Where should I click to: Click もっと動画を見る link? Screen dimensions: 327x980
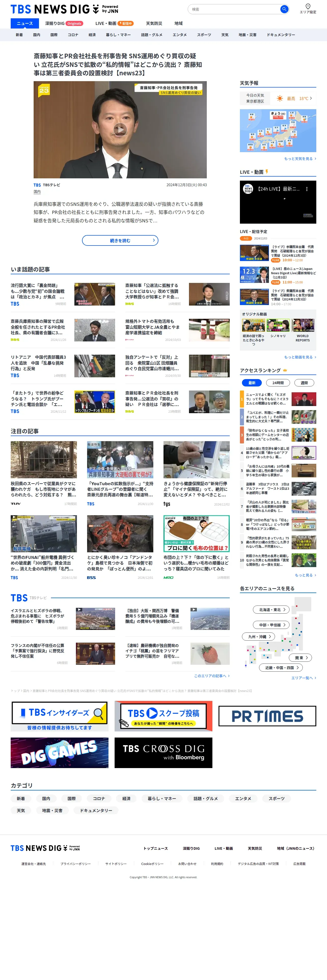(300, 357)
